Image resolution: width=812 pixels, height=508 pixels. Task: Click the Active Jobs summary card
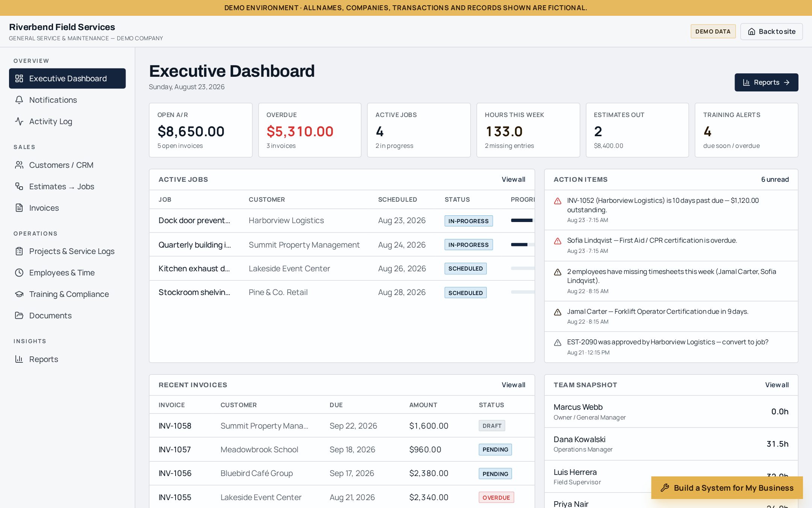(x=419, y=130)
